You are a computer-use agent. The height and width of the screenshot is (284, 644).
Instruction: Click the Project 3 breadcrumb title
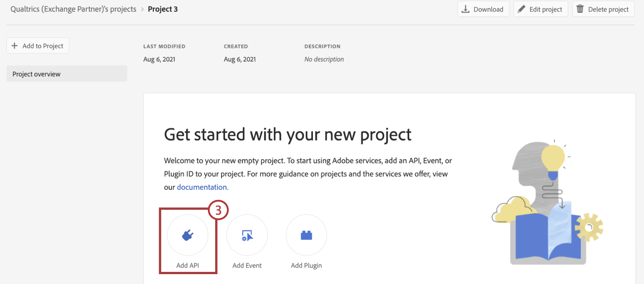point(163,9)
